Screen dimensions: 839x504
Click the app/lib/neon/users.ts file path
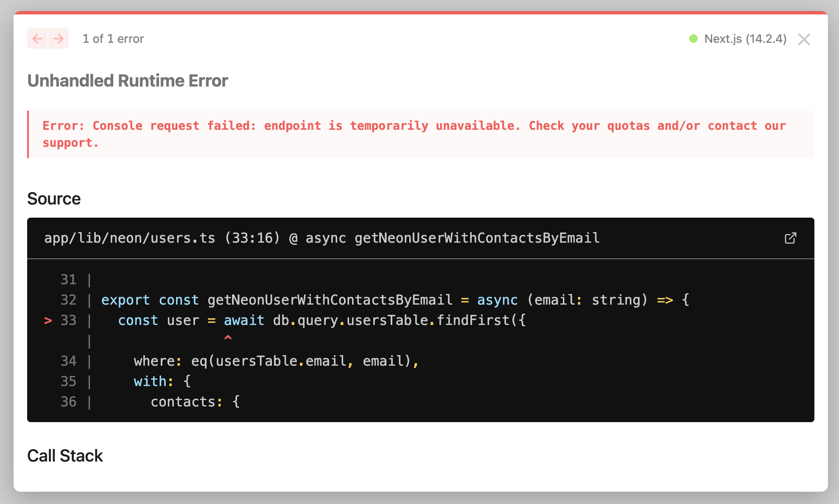click(129, 238)
